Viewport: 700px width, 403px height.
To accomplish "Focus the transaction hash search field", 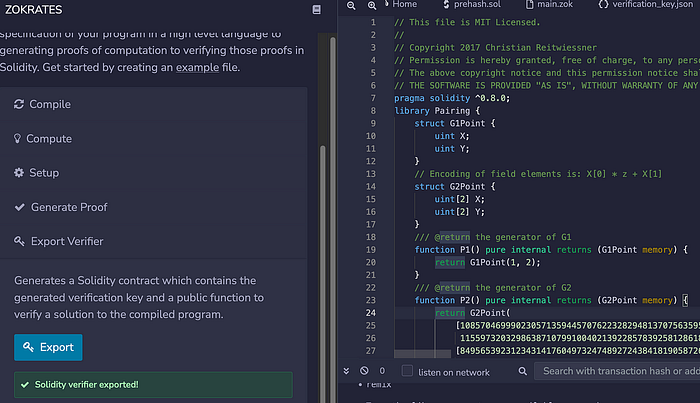I will click(618, 371).
